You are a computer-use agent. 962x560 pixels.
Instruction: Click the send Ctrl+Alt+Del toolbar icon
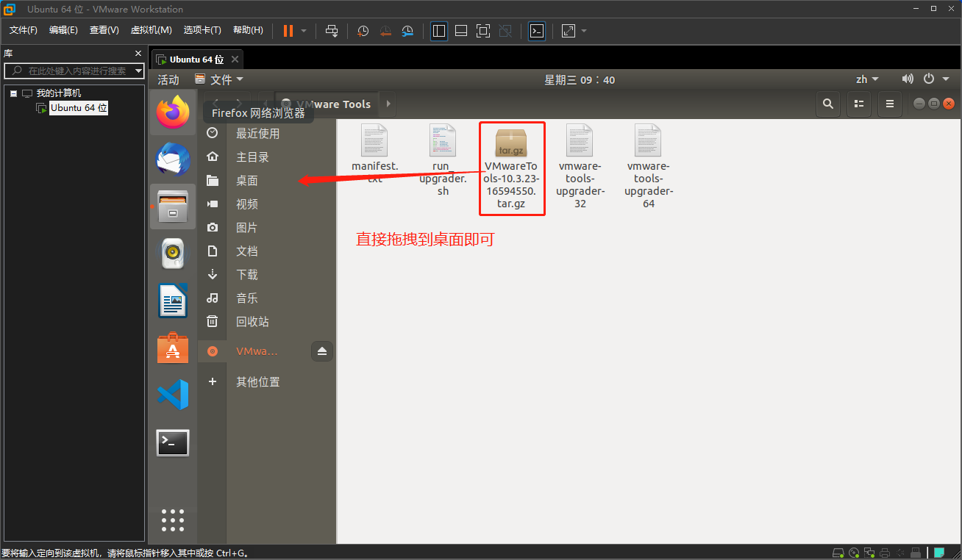pyautogui.click(x=332, y=31)
